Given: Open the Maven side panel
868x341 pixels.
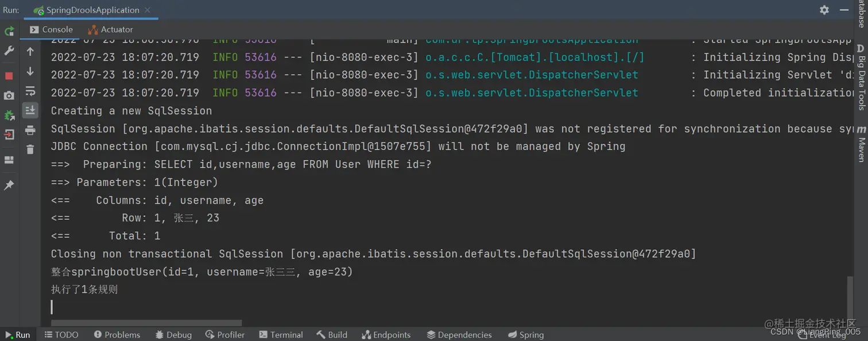Looking at the screenshot, I should tap(861, 145).
